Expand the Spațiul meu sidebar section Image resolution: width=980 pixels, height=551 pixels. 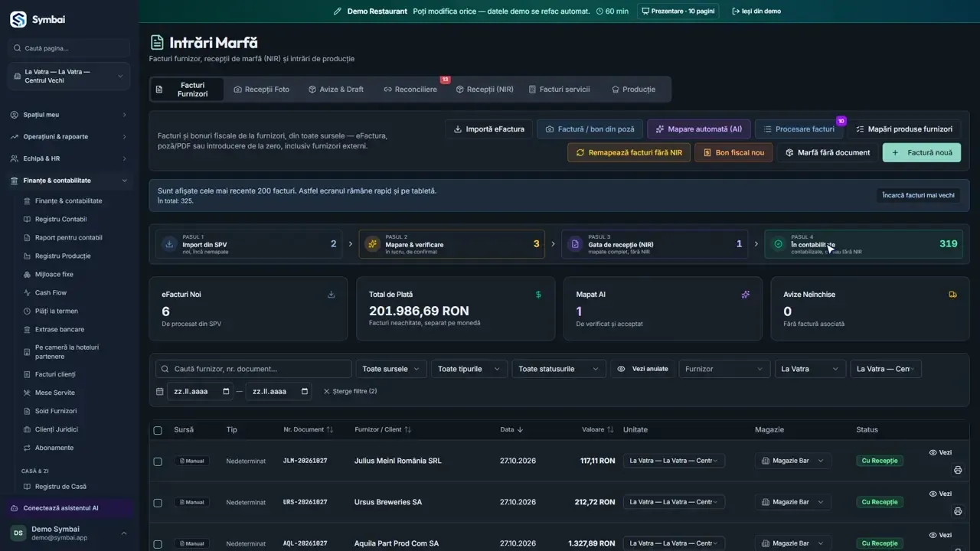pyautogui.click(x=69, y=115)
